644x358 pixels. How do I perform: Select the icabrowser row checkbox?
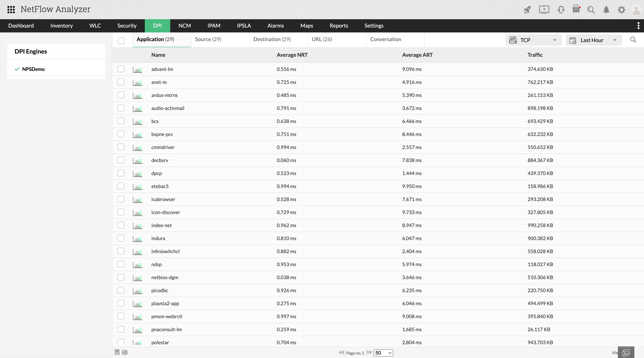coord(121,199)
